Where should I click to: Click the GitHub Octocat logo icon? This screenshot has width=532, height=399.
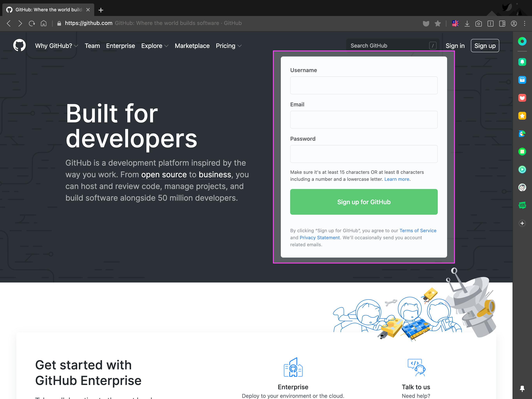pyautogui.click(x=20, y=46)
